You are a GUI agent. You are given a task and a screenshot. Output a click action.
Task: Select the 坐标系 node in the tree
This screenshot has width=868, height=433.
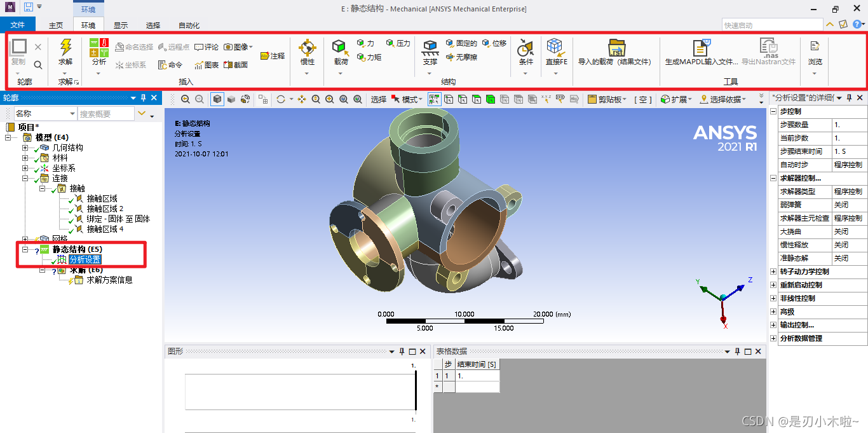click(64, 168)
